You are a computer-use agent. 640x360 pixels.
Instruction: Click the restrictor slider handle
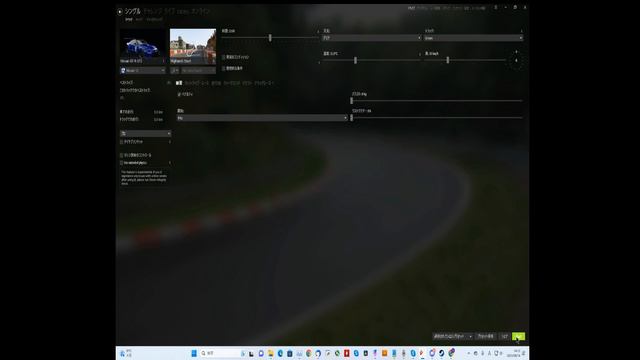(351, 118)
